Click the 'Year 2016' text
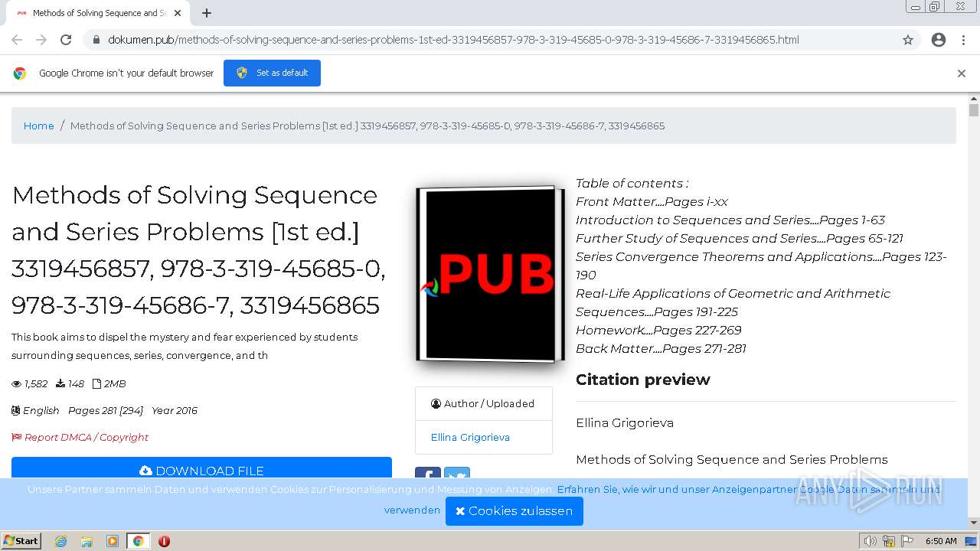The width and height of the screenshot is (980, 551). [175, 410]
